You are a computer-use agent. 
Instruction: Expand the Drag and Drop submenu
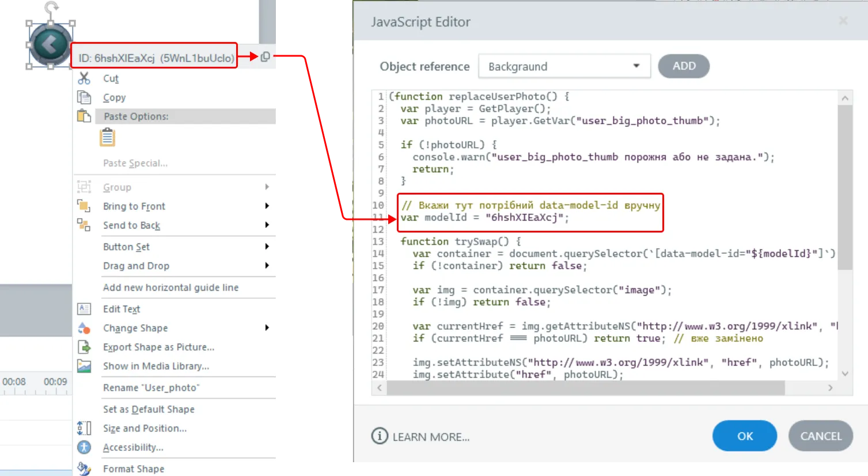coord(267,266)
